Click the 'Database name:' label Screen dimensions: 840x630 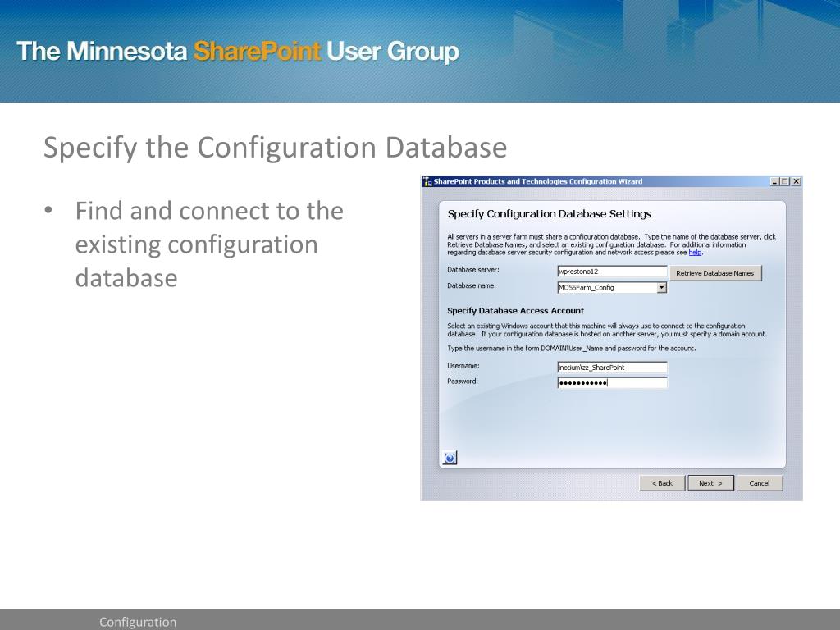(x=472, y=285)
